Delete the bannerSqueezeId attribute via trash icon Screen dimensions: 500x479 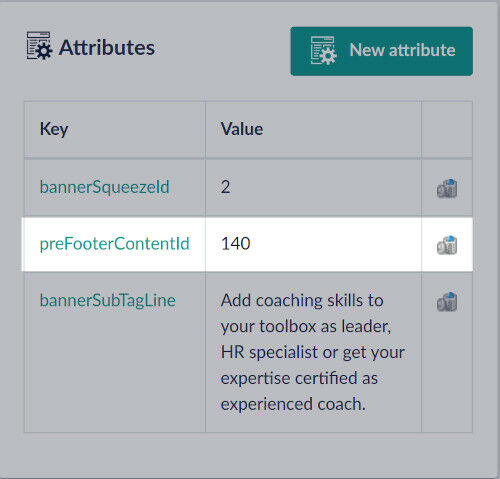tap(447, 188)
